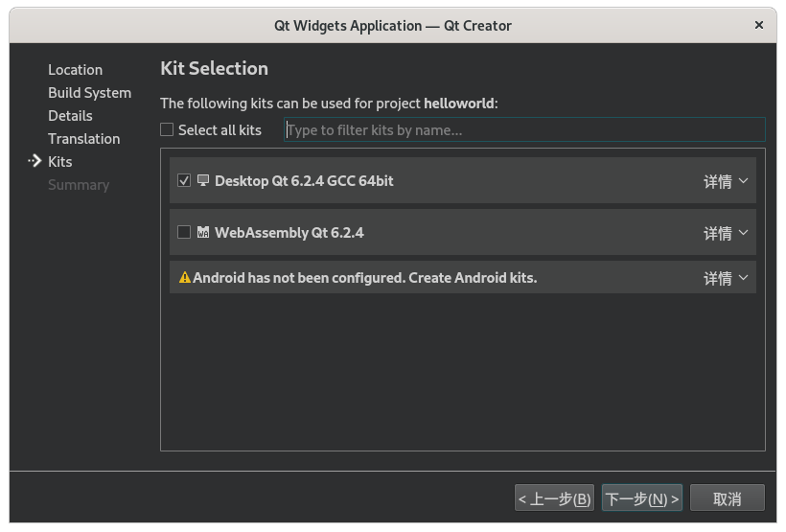Expand details for Desktop Qt 6.2.4 GCC 64bit
Screen dimensions: 786x532
pyautogui.click(x=726, y=181)
